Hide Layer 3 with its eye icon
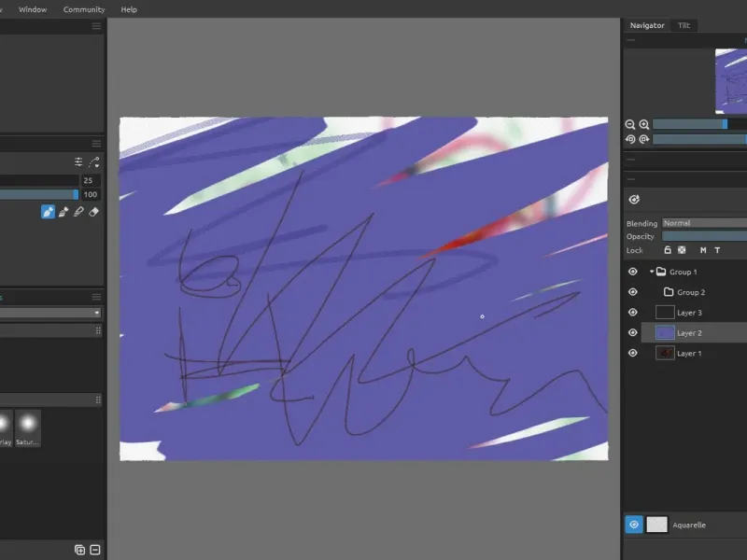The width and height of the screenshot is (747, 560). click(633, 313)
